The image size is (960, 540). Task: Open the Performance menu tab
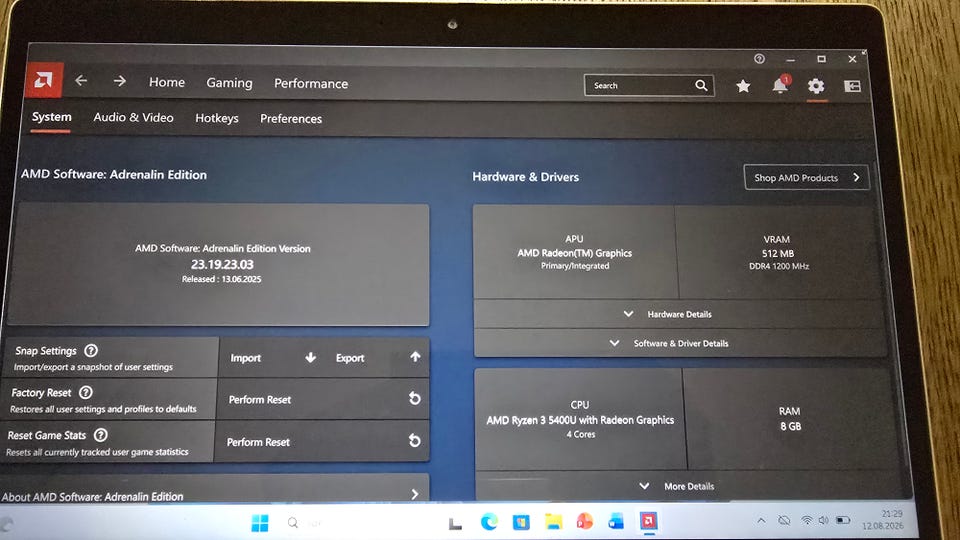pyautogui.click(x=311, y=84)
